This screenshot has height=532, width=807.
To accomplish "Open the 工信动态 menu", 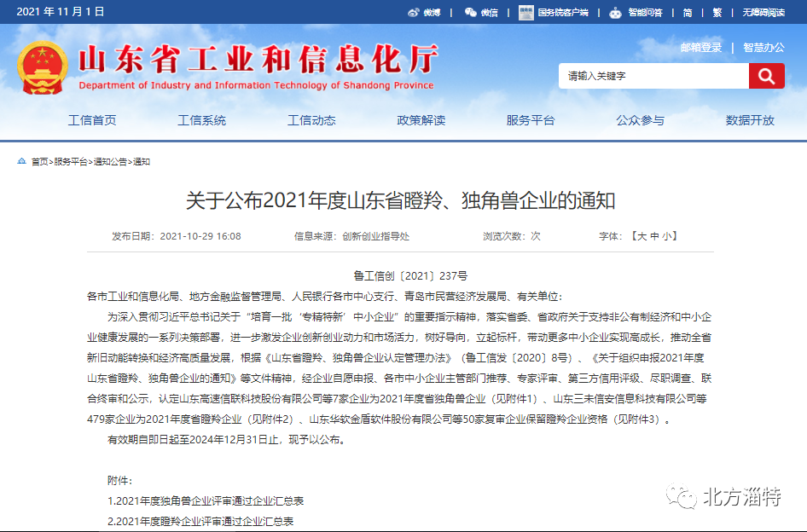I will click(x=311, y=120).
